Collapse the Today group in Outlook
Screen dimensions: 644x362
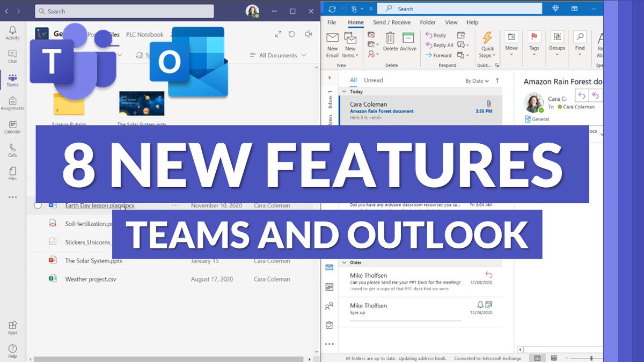[x=345, y=91]
